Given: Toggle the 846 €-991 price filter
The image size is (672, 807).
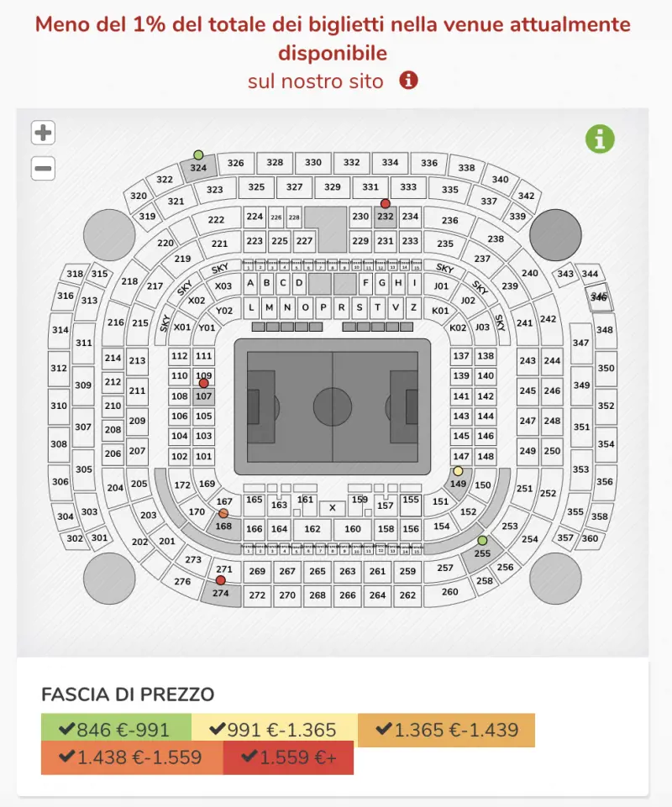Looking at the screenshot, I should tap(116, 730).
